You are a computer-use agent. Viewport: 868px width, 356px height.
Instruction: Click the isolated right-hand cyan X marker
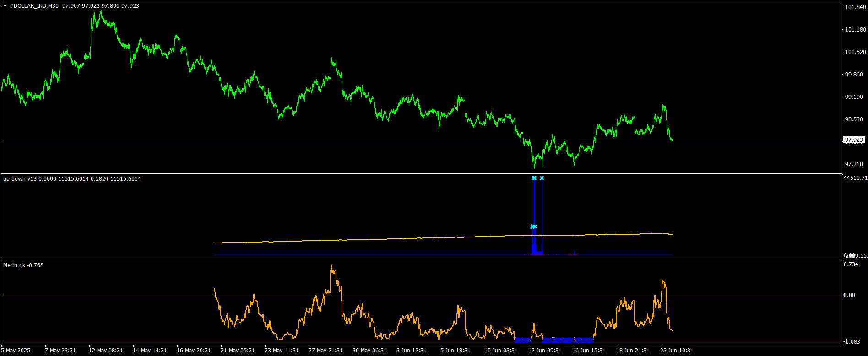coord(542,178)
